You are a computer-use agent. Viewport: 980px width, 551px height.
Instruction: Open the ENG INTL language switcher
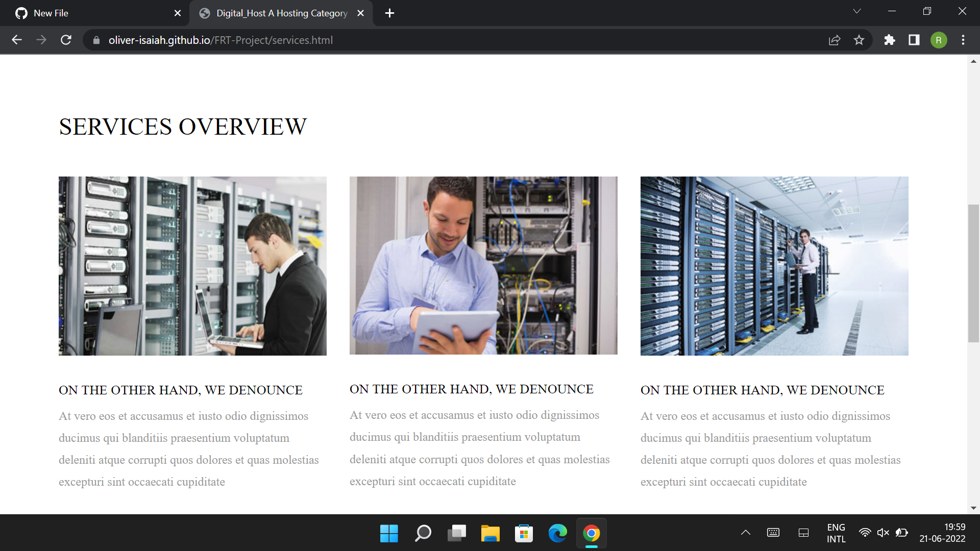click(x=836, y=533)
